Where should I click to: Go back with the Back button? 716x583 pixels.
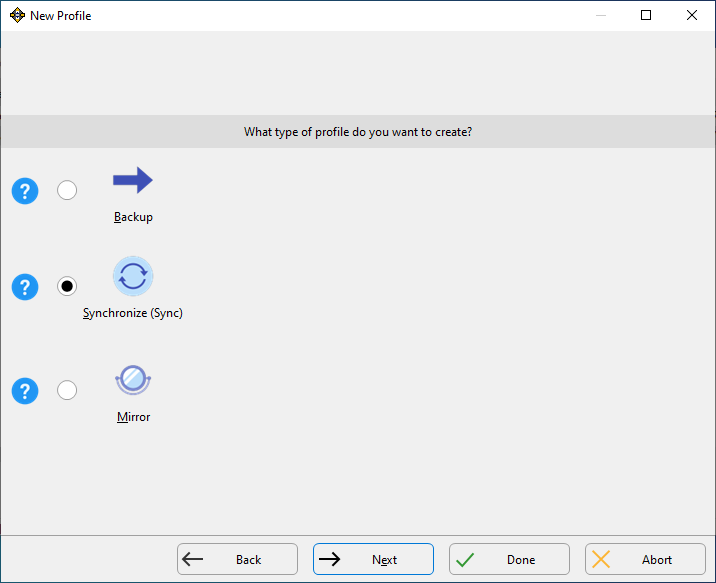click(x=237, y=559)
